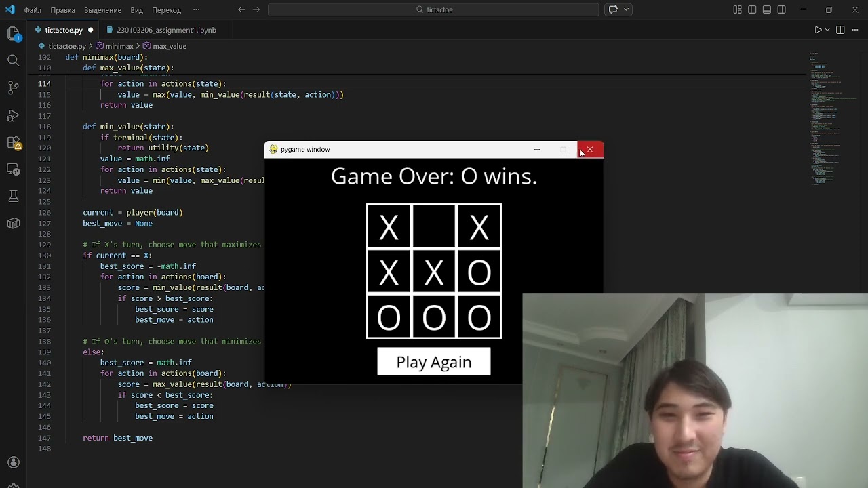Open the Переход menu
Image resolution: width=868 pixels, height=488 pixels.
(x=166, y=10)
